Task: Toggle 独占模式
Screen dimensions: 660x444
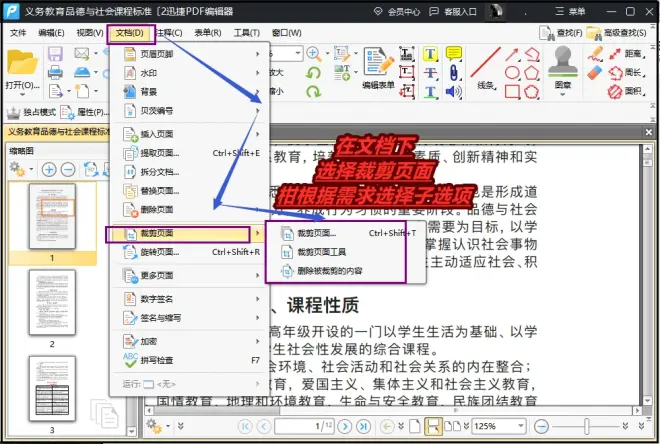Action: pos(31,112)
